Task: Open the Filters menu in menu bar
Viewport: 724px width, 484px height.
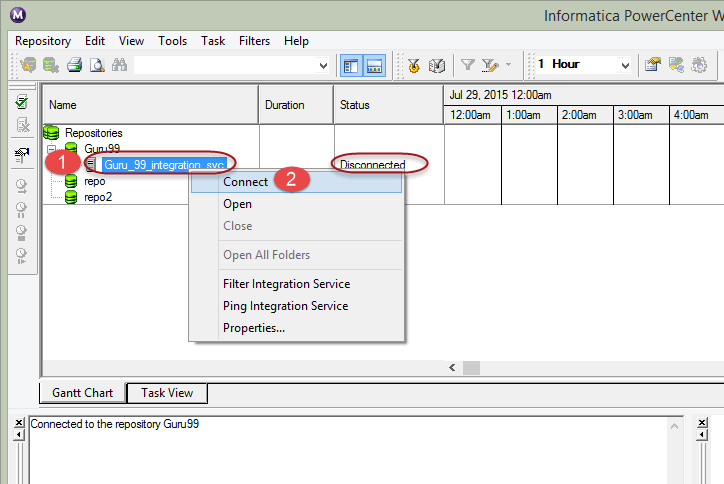Action: point(255,41)
